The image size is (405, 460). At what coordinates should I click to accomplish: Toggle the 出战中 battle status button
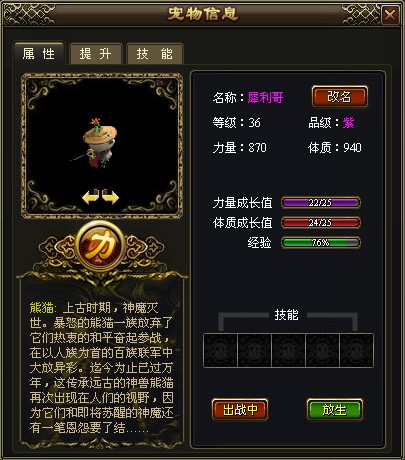[240, 410]
